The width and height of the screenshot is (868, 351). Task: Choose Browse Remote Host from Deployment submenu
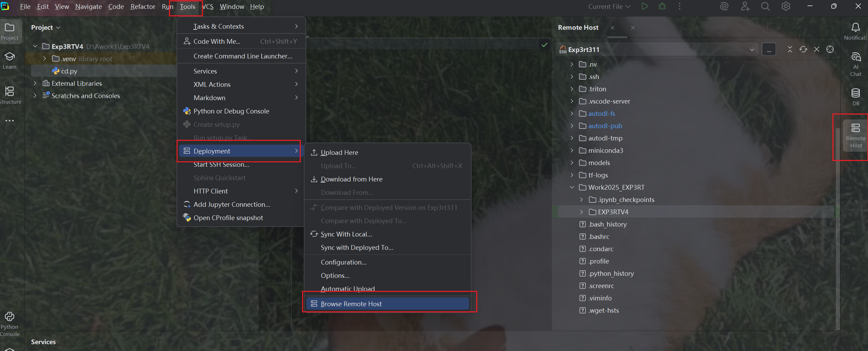[x=351, y=303]
